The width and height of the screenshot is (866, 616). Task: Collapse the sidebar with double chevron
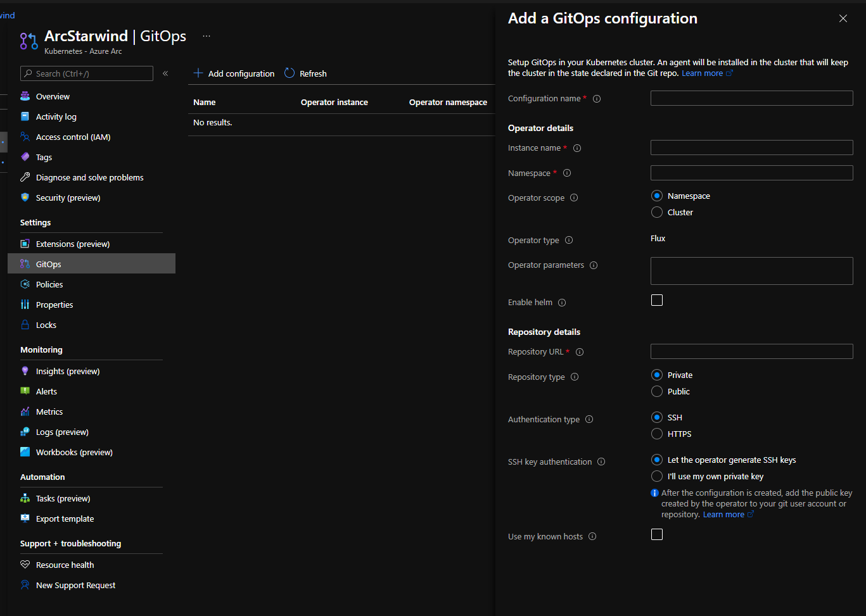(165, 73)
